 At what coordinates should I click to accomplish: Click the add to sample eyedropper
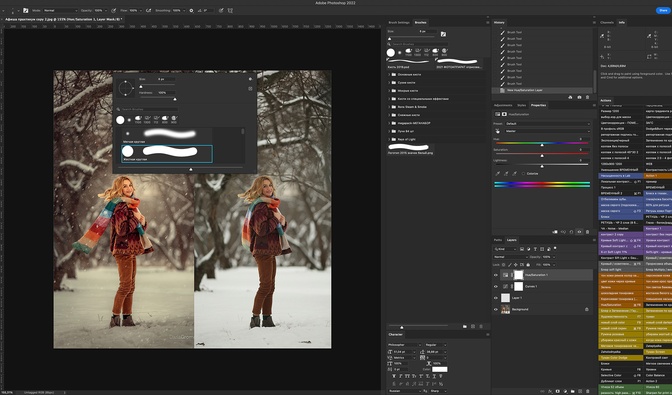[x=506, y=174]
